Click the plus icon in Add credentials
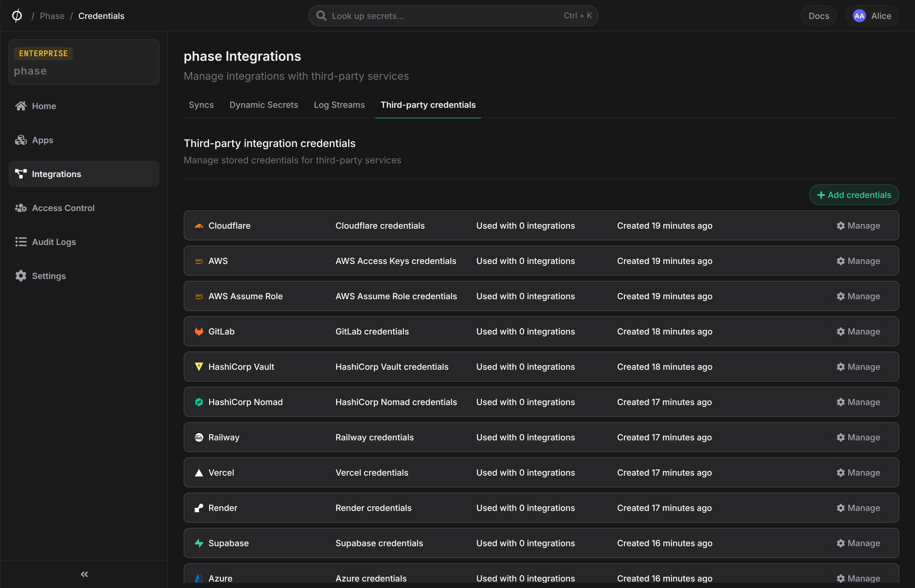 (x=821, y=195)
